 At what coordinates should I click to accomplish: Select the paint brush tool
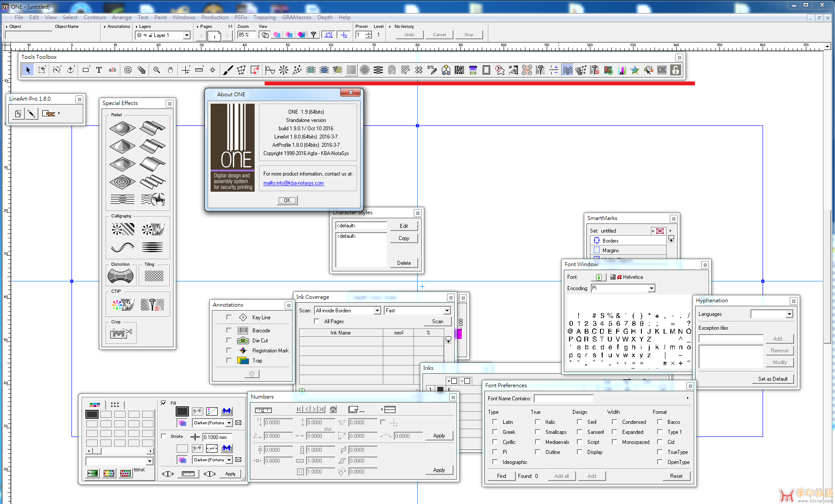click(x=228, y=70)
